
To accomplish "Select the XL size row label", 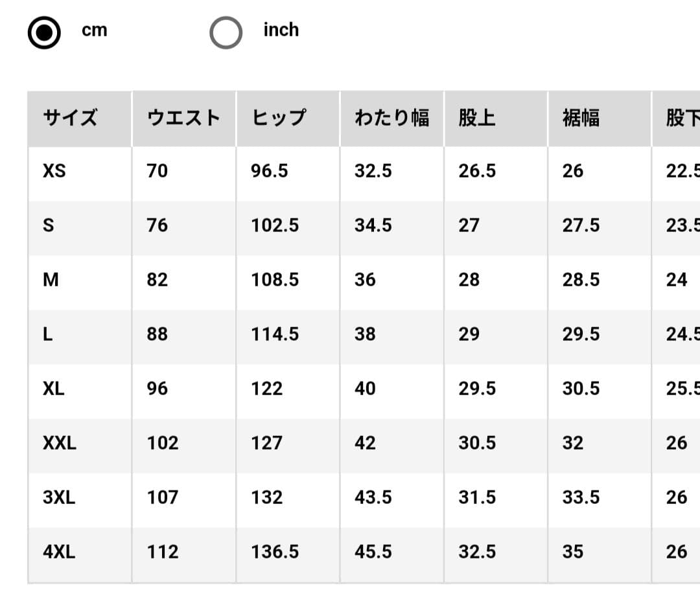I will [x=54, y=389].
